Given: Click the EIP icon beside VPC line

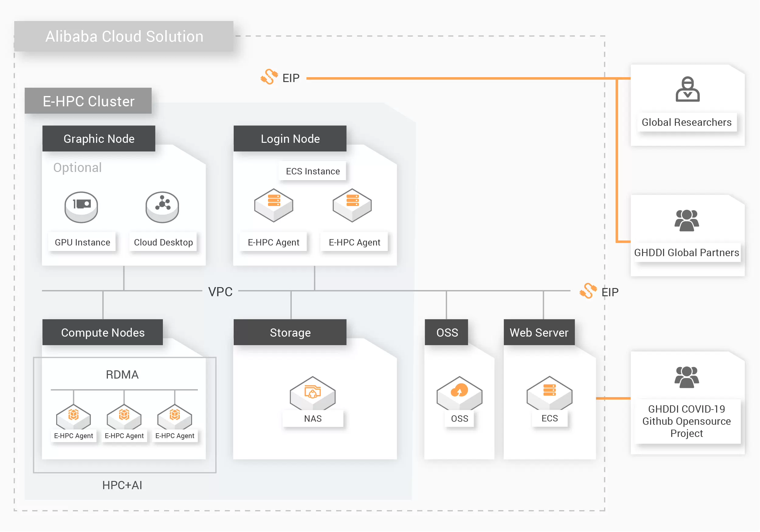Looking at the screenshot, I should click(x=588, y=291).
